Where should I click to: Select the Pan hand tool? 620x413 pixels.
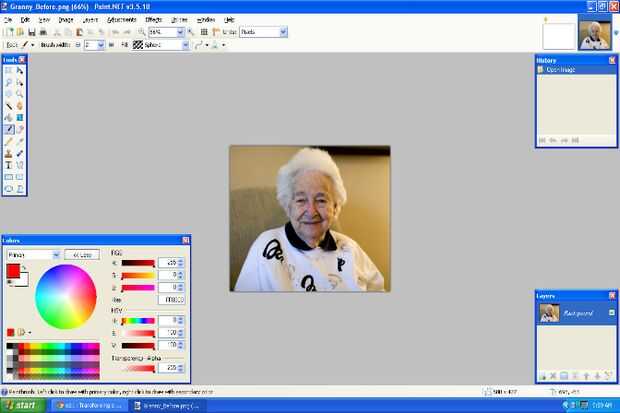click(x=19, y=106)
